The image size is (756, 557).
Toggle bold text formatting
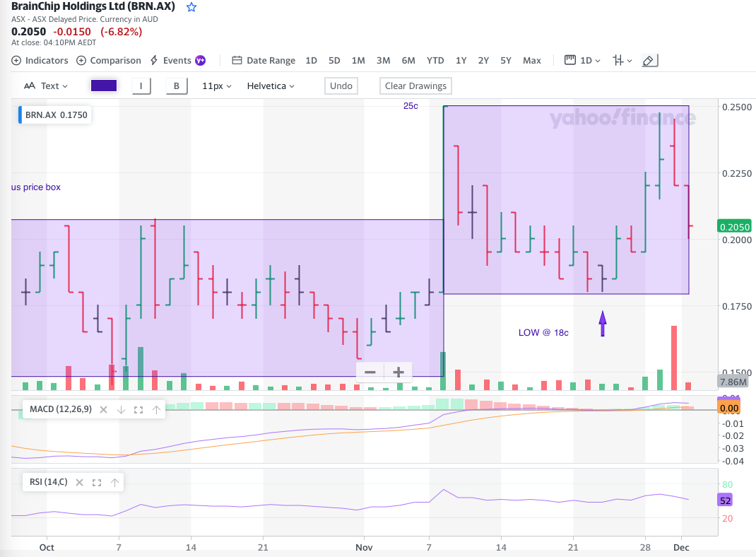[x=177, y=86]
